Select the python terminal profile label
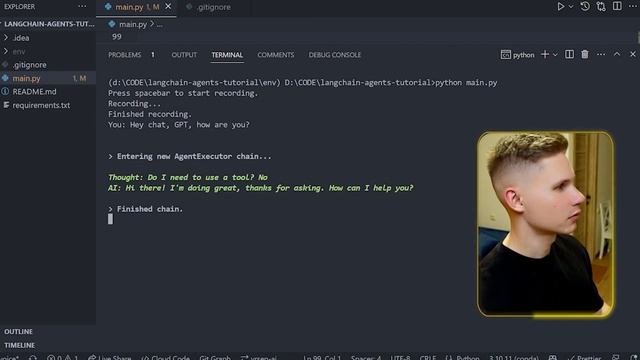This screenshot has width=640, height=360. click(x=518, y=55)
